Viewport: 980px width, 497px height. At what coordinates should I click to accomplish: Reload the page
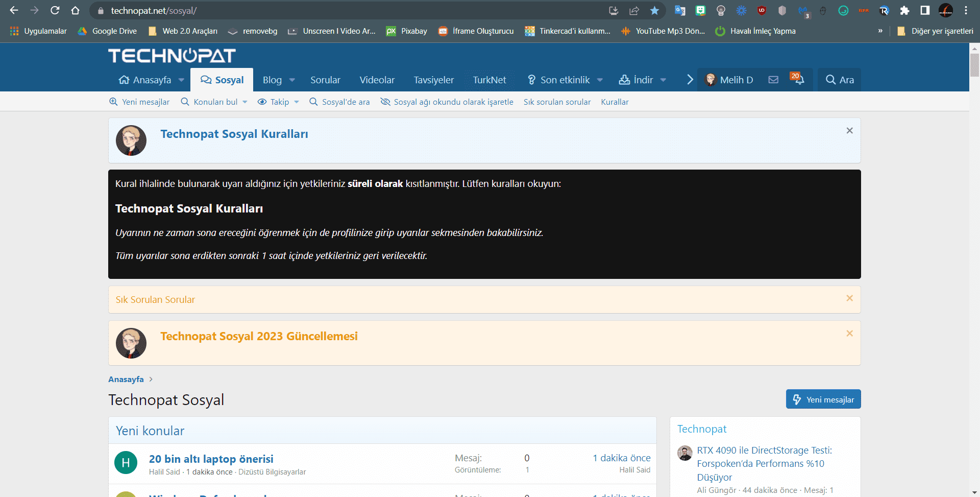point(55,11)
